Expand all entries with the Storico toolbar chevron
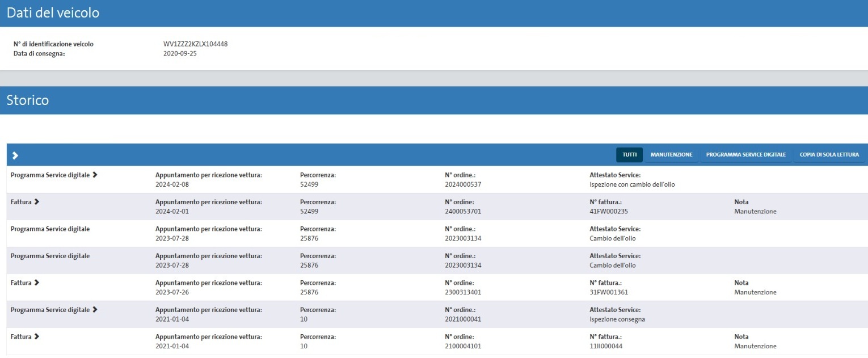This screenshot has width=868, height=358. (x=15, y=155)
